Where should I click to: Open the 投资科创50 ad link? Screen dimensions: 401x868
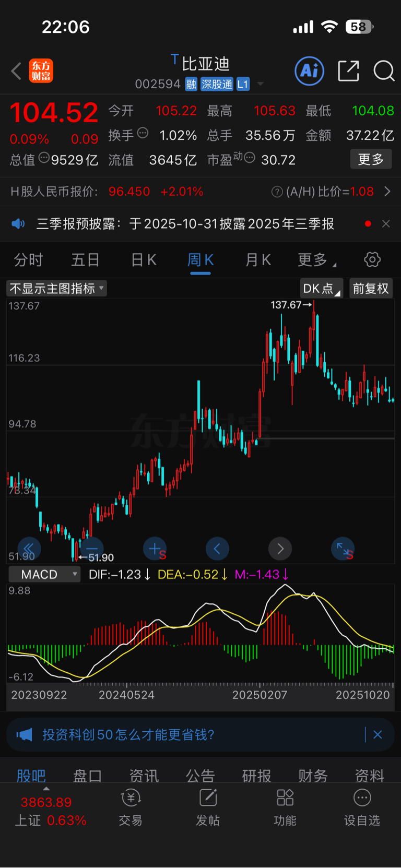[128, 735]
